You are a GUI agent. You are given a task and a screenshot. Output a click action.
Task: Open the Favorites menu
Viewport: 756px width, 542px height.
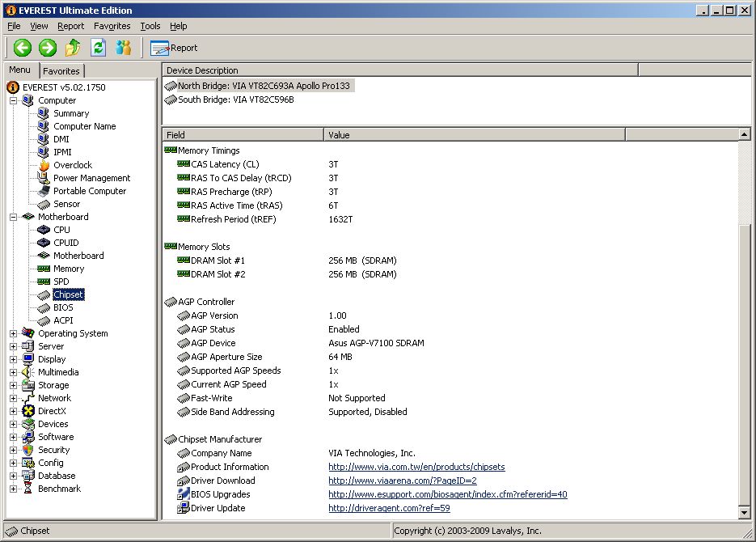[x=112, y=26]
